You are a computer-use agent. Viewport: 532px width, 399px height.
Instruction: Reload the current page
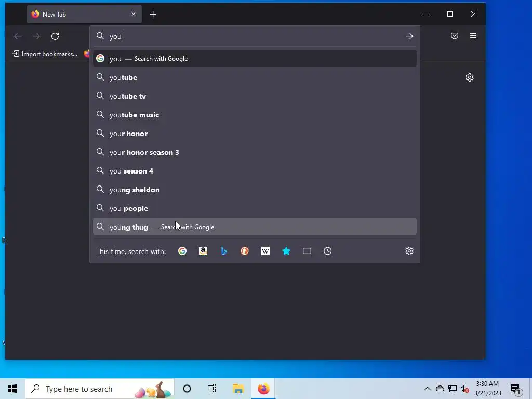click(55, 36)
